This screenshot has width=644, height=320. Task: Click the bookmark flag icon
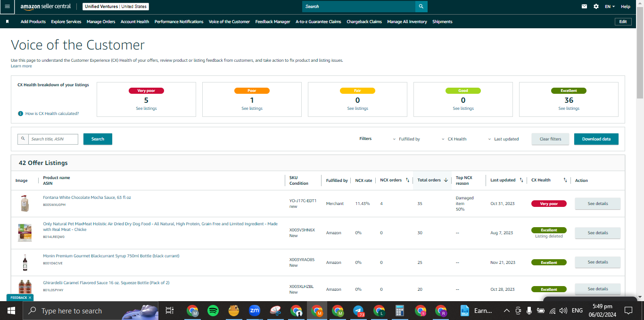point(7,22)
